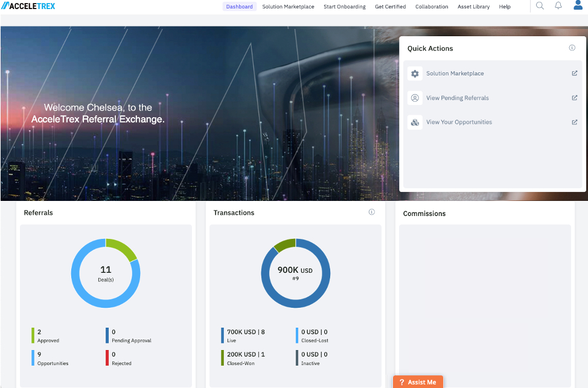Open Solution Marketplace in the top menu

pyautogui.click(x=288, y=7)
